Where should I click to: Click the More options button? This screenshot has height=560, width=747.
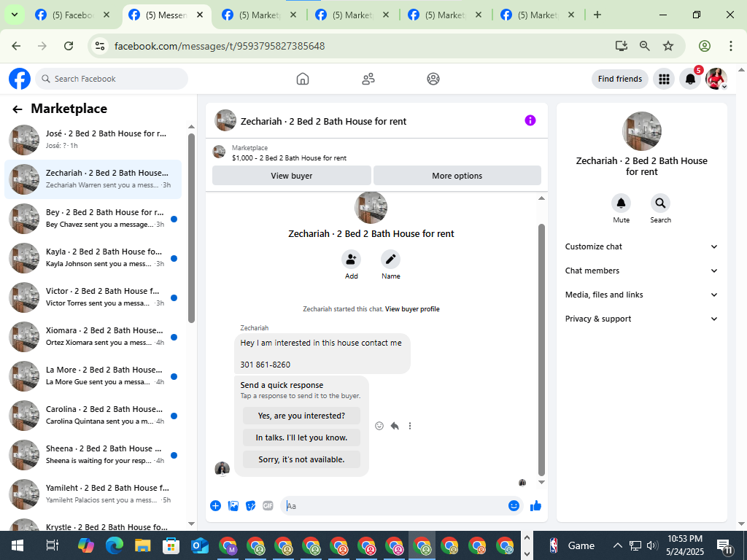pyautogui.click(x=457, y=176)
